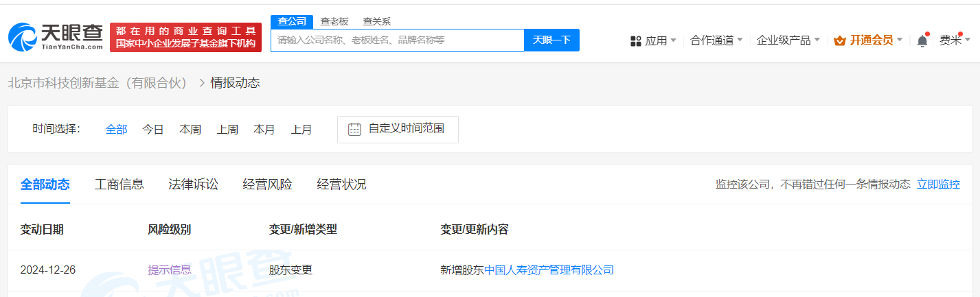Screen dimensions: 980x297
Task: Expand the 企业级产品 dropdown
Action: [x=788, y=40]
